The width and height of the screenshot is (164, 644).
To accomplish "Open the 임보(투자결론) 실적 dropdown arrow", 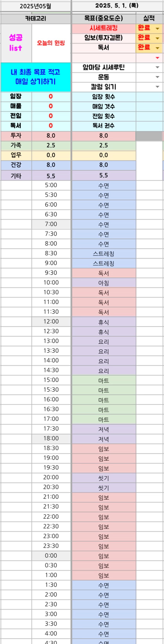I will pos(157,38).
